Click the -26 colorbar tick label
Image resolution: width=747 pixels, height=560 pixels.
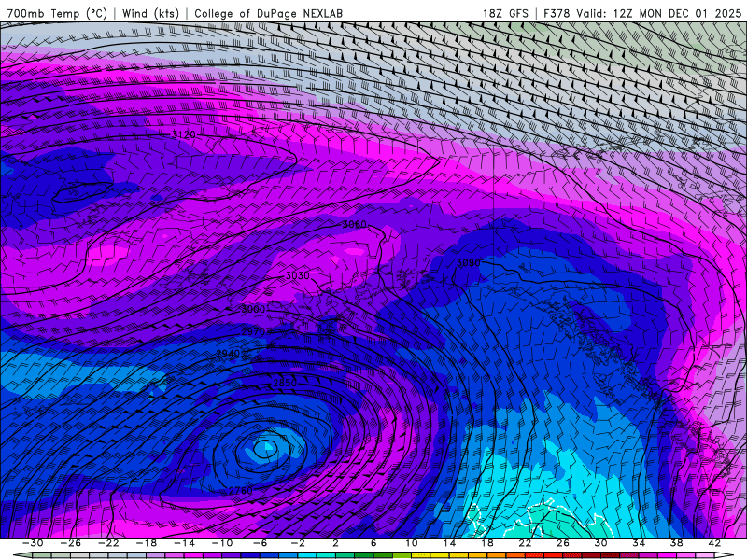pyautogui.click(x=71, y=543)
